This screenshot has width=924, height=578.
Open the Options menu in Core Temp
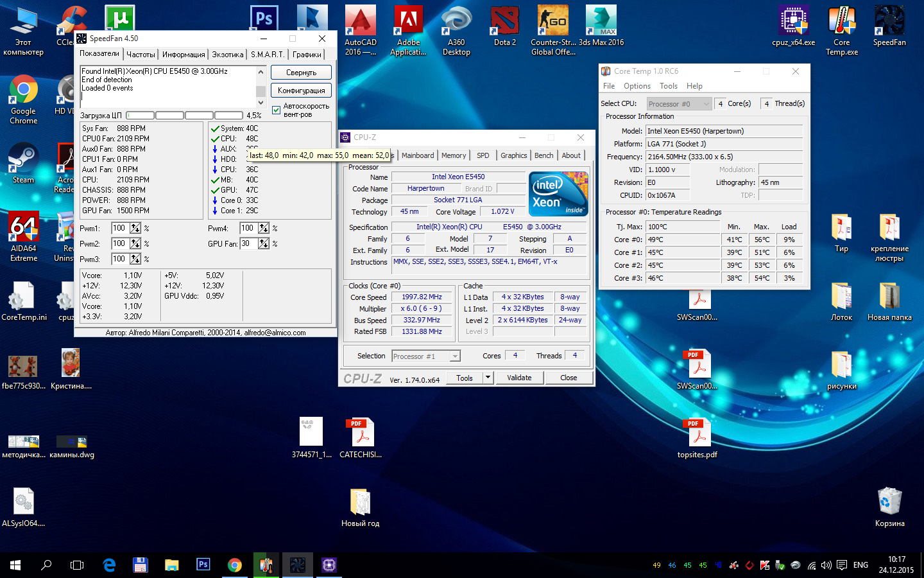(637, 86)
